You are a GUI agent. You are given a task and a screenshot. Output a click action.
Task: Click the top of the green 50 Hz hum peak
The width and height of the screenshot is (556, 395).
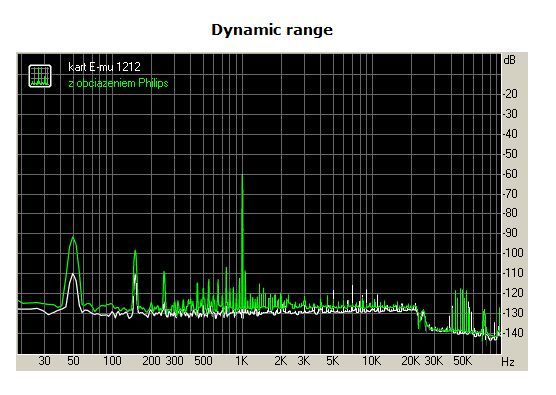tap(73, 237)
